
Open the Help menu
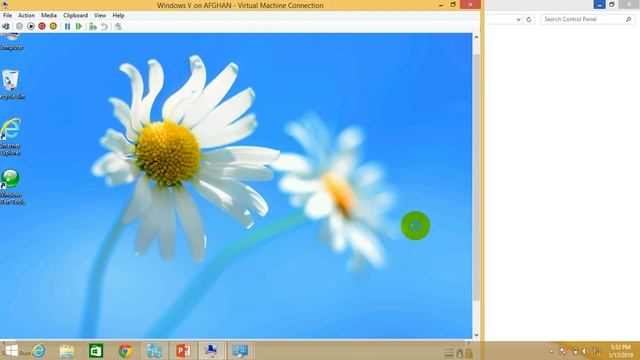(x=118, y=16)
